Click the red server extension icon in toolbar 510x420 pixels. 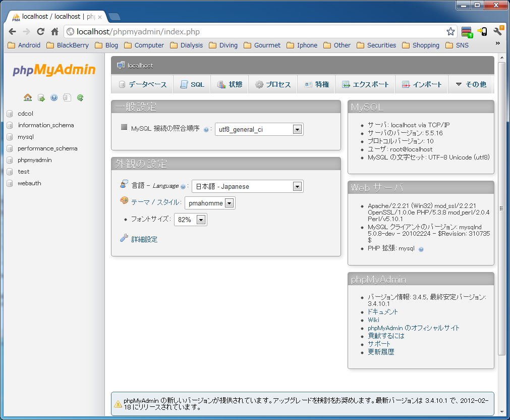[467, 32]
